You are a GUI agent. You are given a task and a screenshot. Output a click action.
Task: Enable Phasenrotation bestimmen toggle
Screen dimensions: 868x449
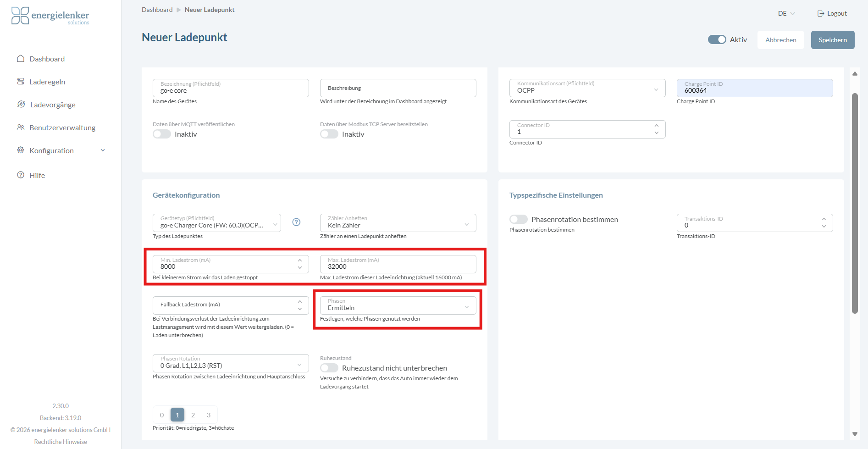(519, 219)
